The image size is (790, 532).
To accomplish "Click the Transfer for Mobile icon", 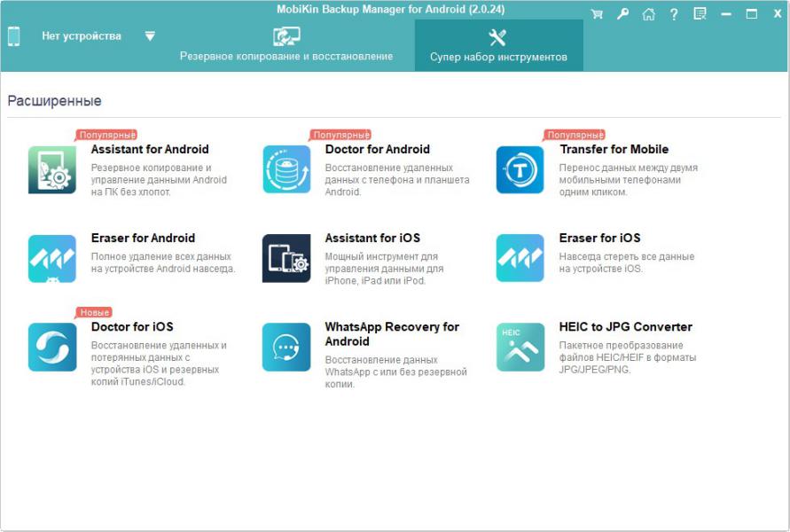I will coord(520,169).
